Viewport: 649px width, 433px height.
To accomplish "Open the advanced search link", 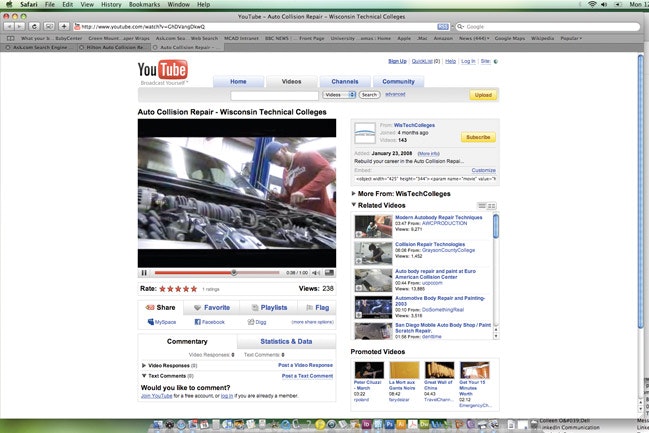I will 395,94.
